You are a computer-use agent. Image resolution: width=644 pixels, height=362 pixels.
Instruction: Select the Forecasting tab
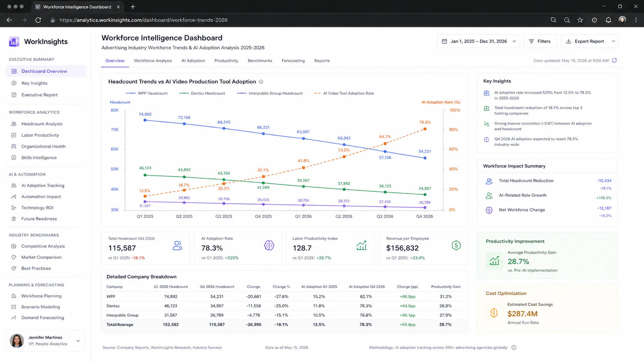293,61
